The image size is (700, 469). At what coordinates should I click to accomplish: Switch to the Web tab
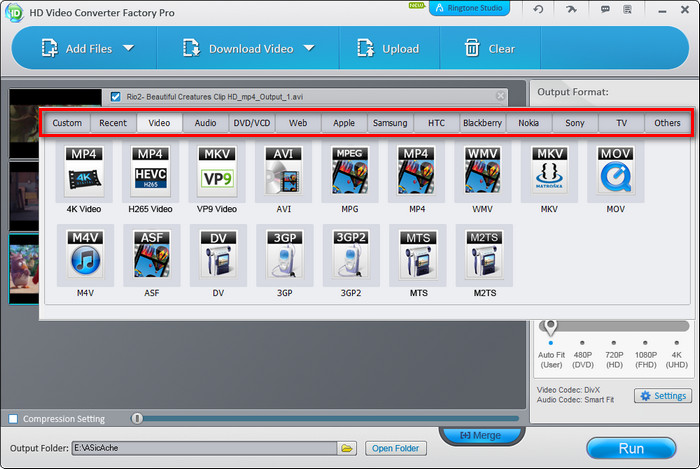click(298, 123)
